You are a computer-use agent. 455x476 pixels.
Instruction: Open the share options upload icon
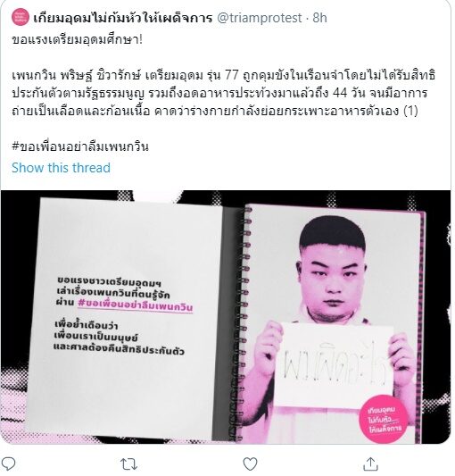pos(370,463)
